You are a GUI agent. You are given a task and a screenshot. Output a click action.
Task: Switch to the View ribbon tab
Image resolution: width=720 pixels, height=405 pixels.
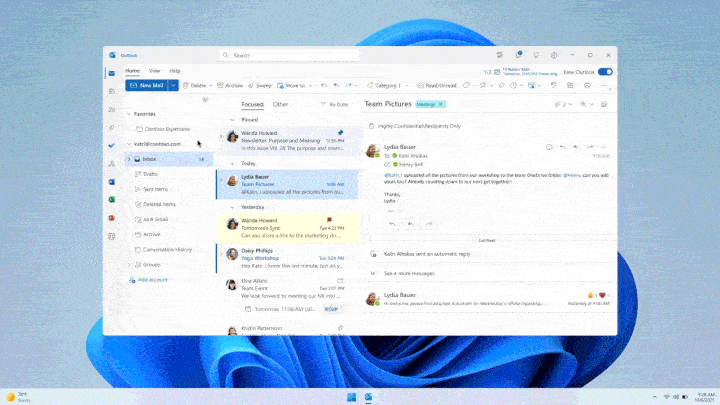pyautogui.click(x=154, y=71)
